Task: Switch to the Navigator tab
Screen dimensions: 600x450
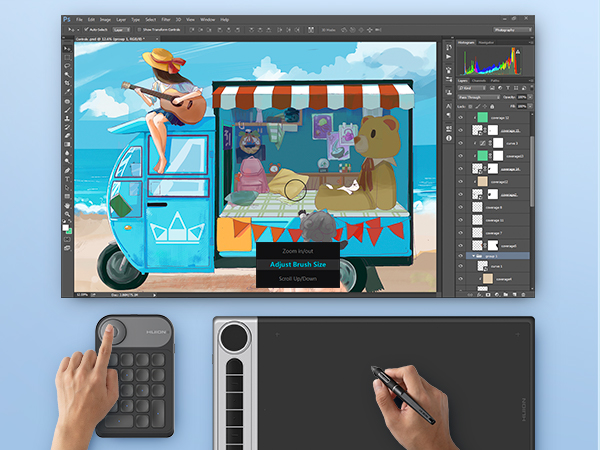Action: 486,42
